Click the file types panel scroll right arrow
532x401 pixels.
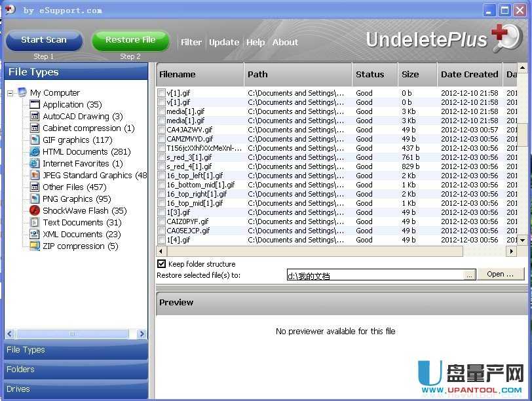click(142, 334)
